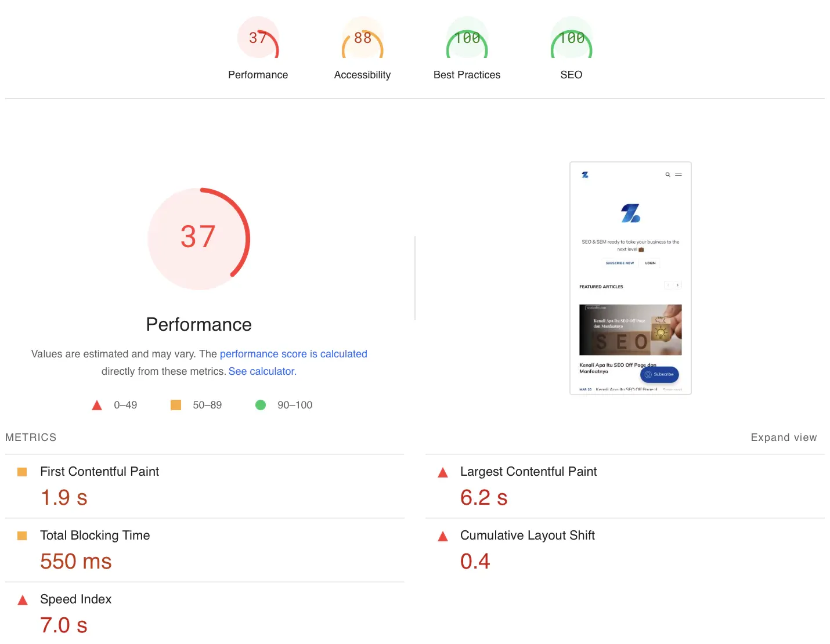This screenshot has width=830, height=644.
Task: Click the red triangle beside Largest Contentful Paint
Action: (x=443, y=472)
